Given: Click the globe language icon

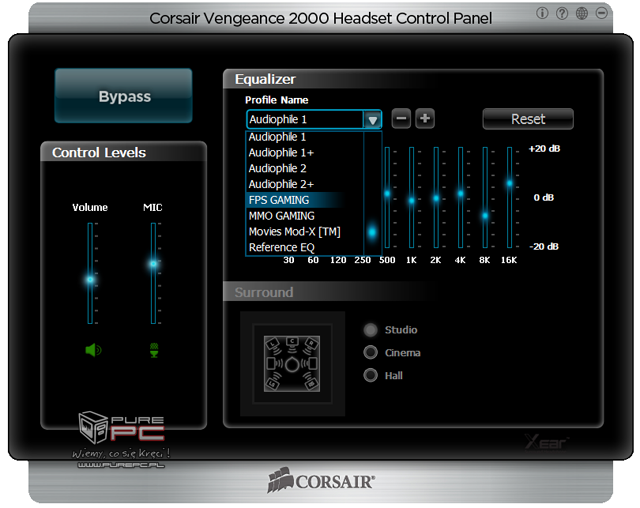Looking at the screenshot, I should [582, 13].
